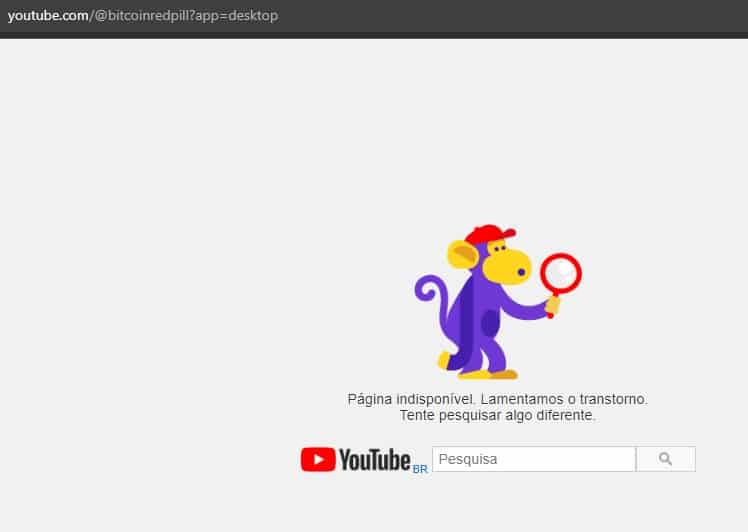Click the 'Página indisponível. Lamentamos o transtorno.' text
The height and width of the screenshot is (532, 748).
coord(498,399)
